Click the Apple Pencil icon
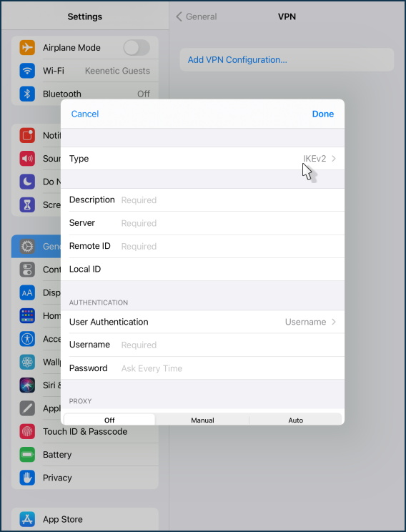The image size is (406, 532). pos(27,408)
